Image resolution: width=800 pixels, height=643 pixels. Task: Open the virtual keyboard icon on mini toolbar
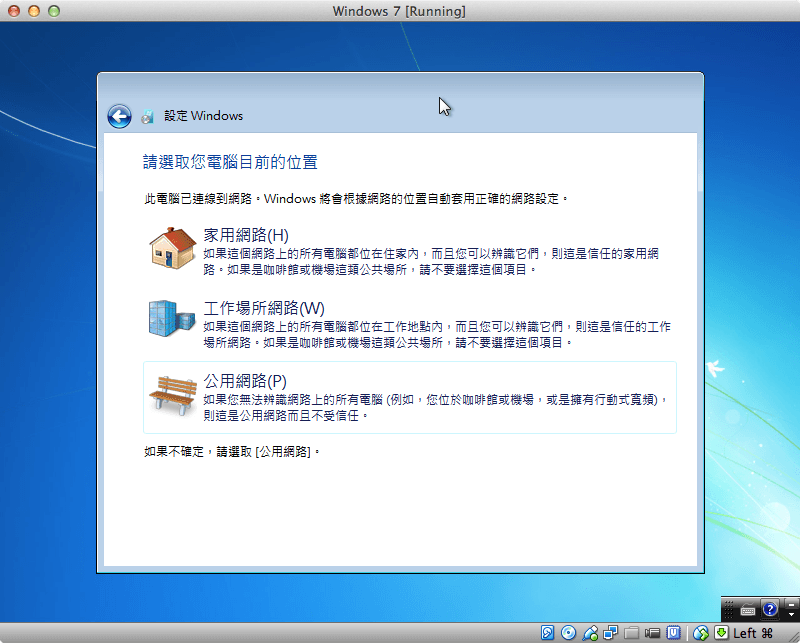pyautogui.click(x=748, y=611)
